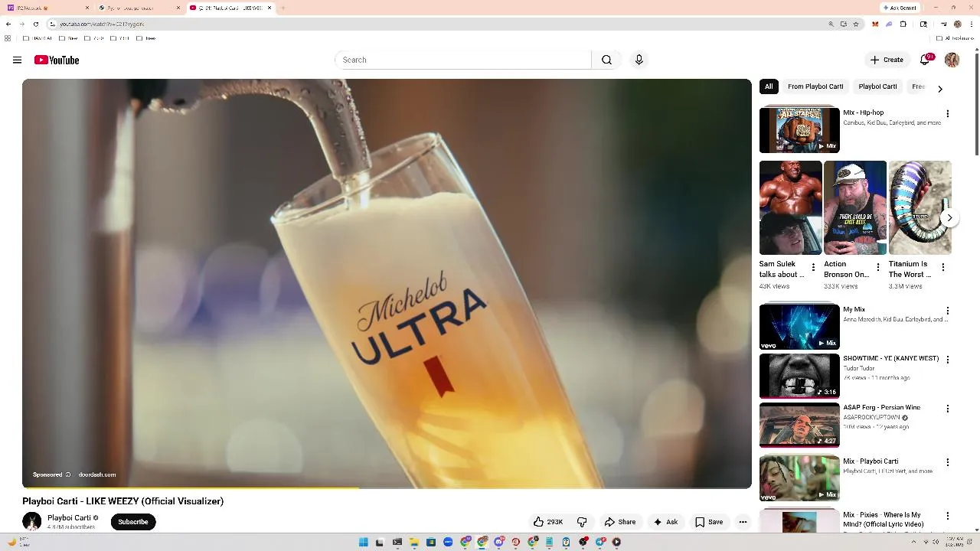Open a new browser tab
Viewport: 980px width, 551px height.
283,8
